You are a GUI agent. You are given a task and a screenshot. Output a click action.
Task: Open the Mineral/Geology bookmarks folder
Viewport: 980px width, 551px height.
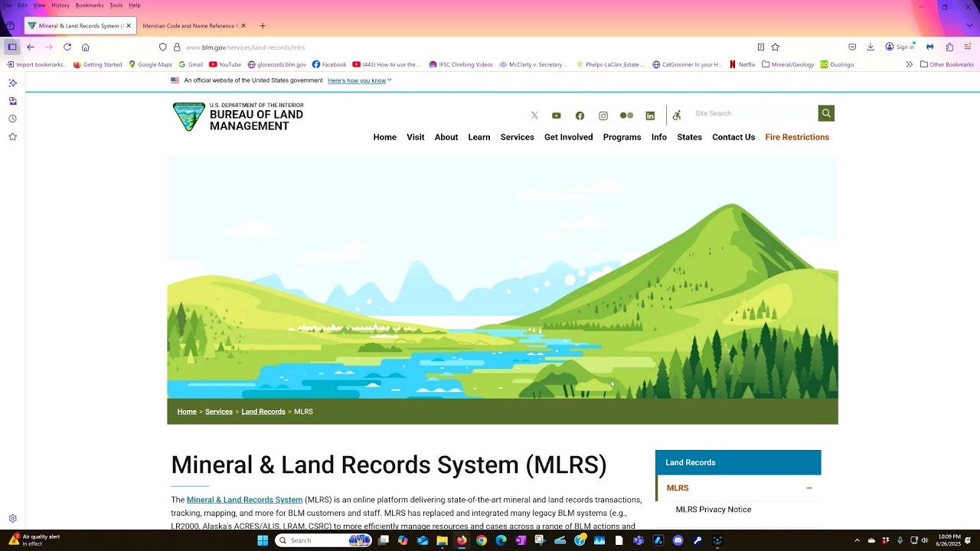[x=788, y=64]
